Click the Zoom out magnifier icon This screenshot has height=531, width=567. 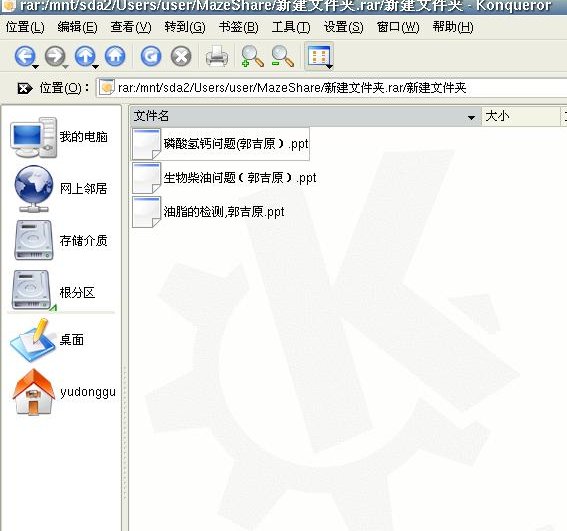283,56
